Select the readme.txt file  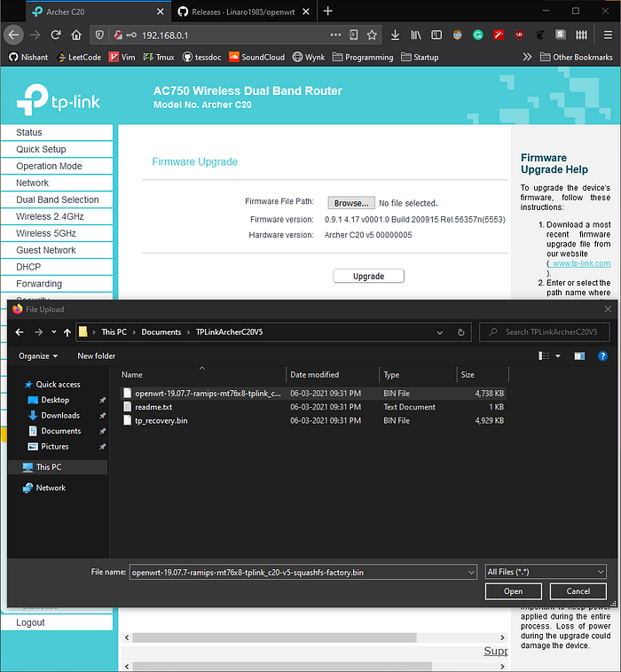(313, 407)
